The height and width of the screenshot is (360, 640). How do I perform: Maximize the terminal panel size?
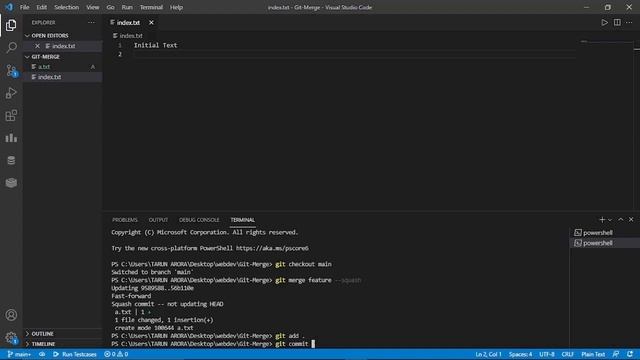click(620, 220)
